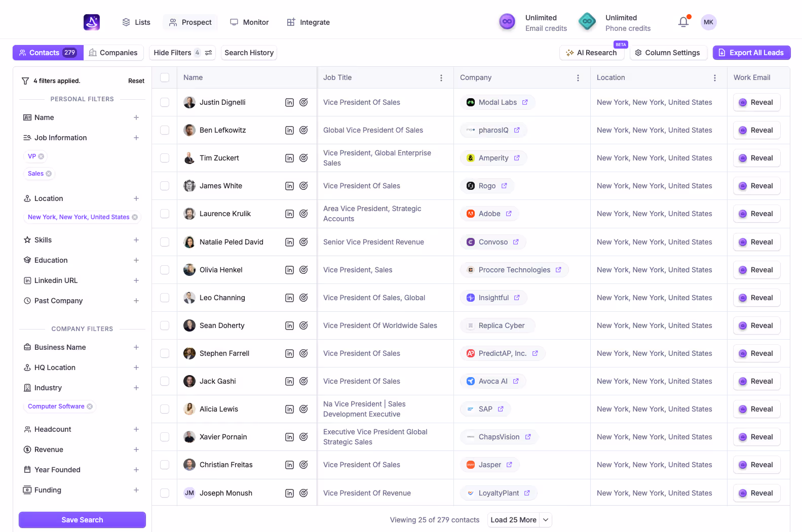Open Sean Doherty's LinkedIn icon
Screen dimensions: 802x532
[289, 325]
